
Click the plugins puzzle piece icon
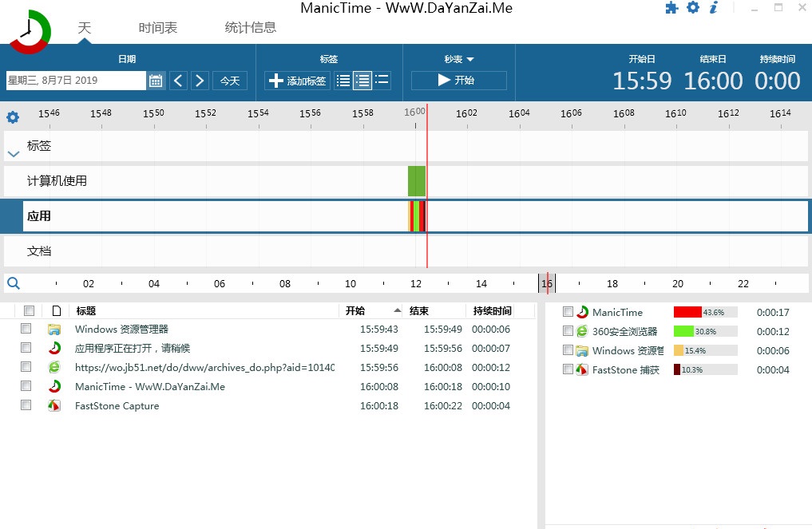671,8
